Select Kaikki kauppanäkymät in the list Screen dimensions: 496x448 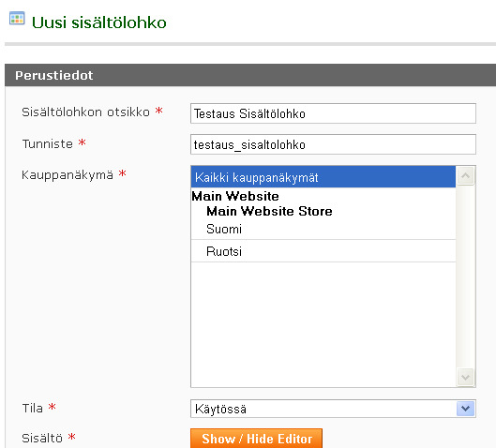[323, 177]
